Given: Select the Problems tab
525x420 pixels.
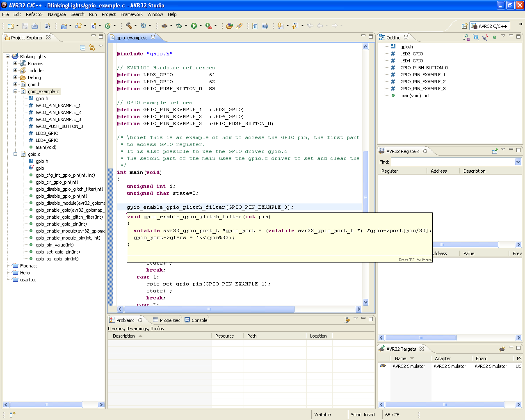Looking at the screenshot, I should click(126, 320).
